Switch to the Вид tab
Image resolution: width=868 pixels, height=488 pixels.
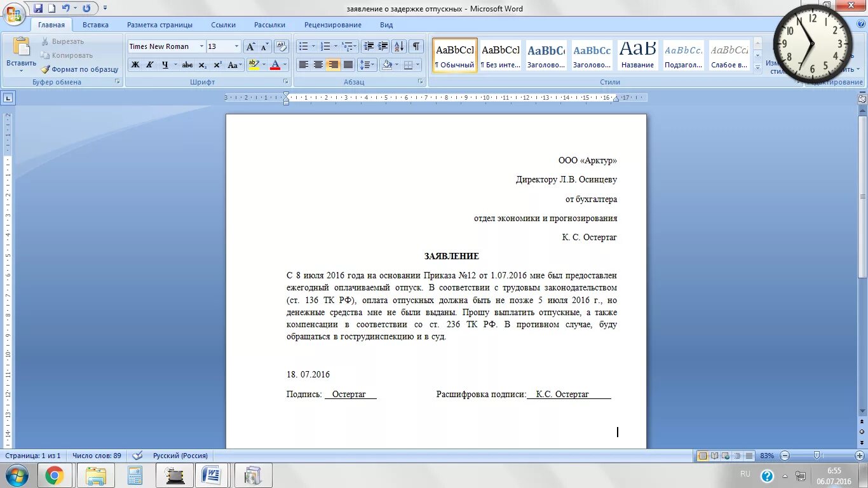[x=386, y=25]
